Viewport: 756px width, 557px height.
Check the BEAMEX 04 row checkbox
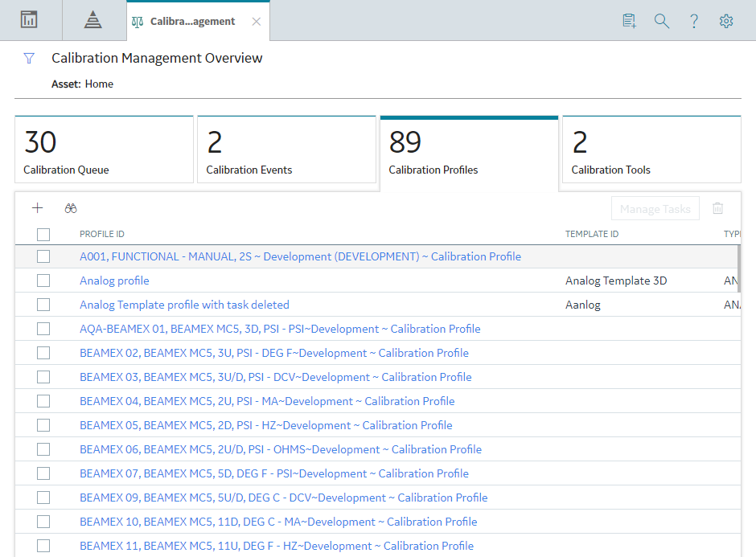[x=43, y=401]
